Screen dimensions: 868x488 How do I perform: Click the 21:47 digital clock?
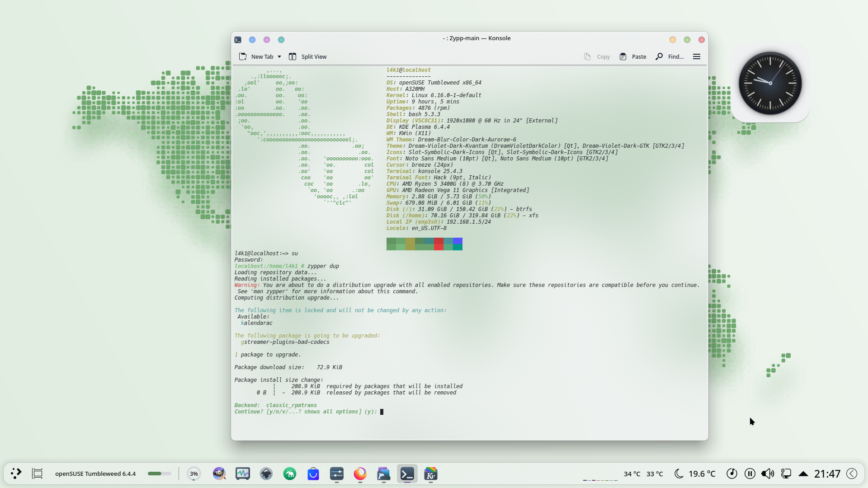[827, 474]
